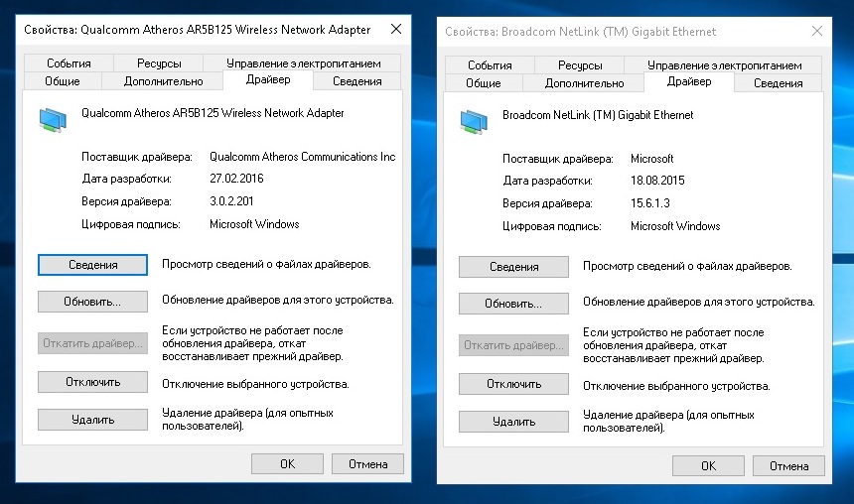The height and width of the screenshot is (504, 854).
Task: Click Удалить button in Qualcomm window
Action: (92, 420)
